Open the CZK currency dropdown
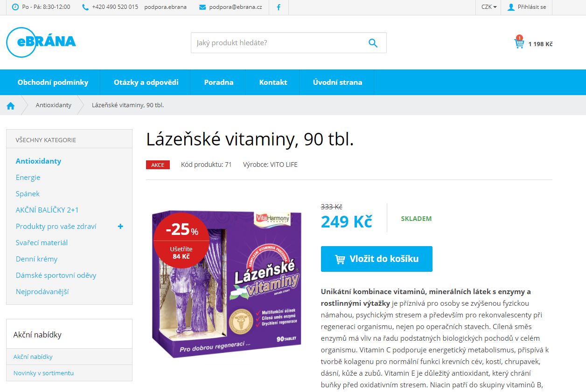This screenshot has height=392, width=586. coord(488,7)
